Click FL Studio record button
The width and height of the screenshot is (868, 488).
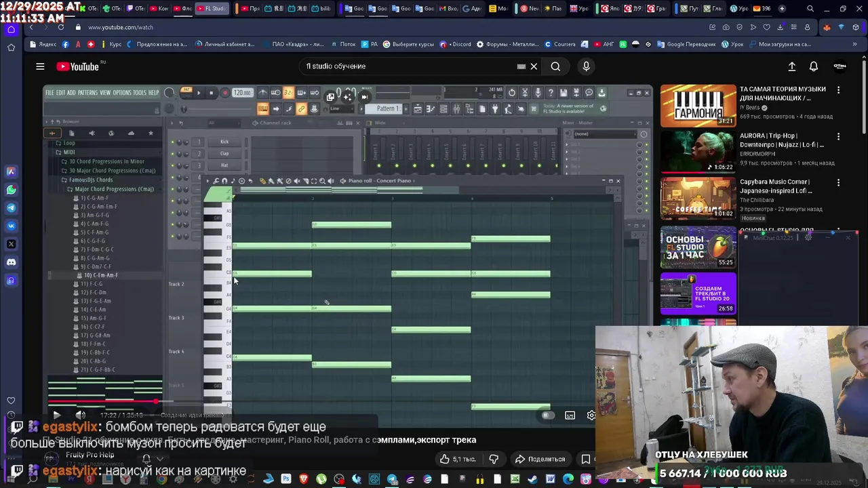click(225, 93)
